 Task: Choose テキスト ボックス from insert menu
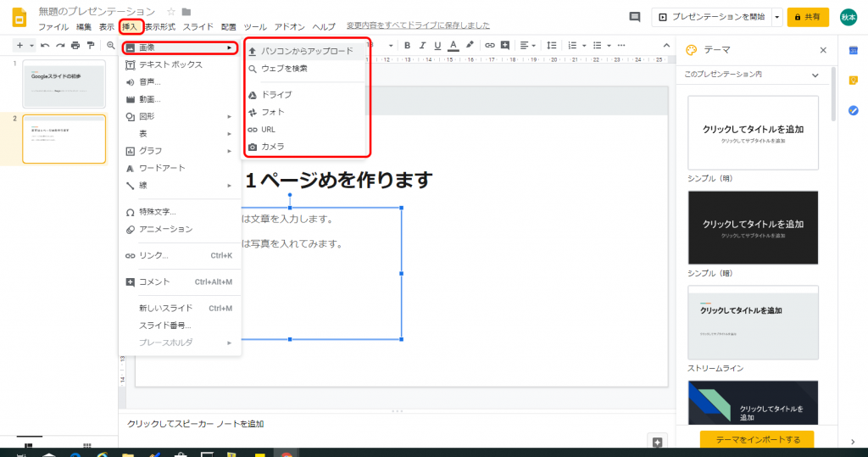pyautogui.click(x=180, y=64)
